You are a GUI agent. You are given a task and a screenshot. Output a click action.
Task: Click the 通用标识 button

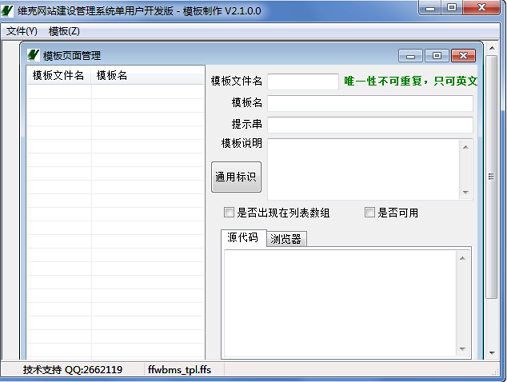pyautogui.click(x=236, y=177)
